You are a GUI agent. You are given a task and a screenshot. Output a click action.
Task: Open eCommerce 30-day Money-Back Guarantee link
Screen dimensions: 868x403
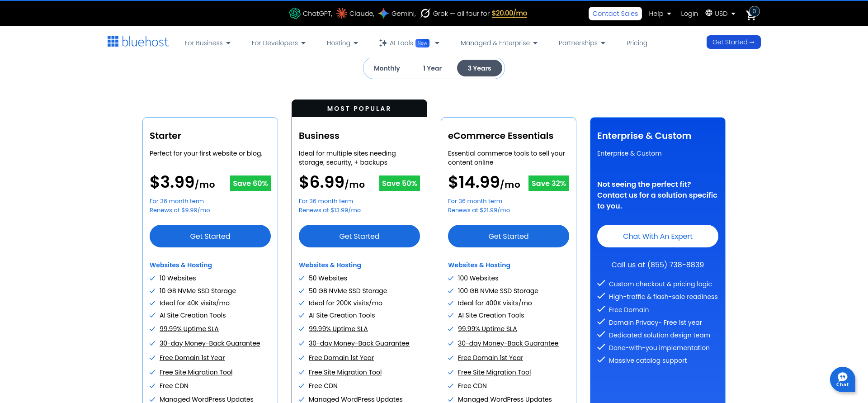[x=508, y=343]
